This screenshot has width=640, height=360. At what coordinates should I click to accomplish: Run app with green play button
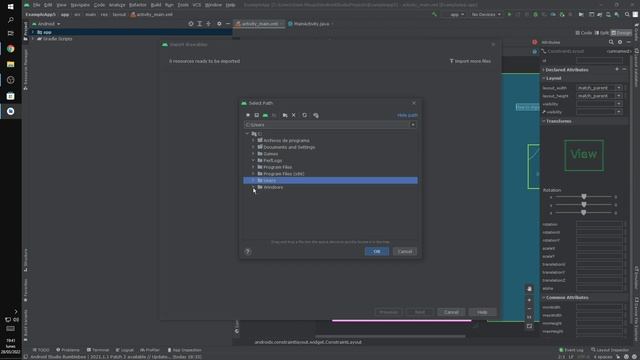point(509,14)
